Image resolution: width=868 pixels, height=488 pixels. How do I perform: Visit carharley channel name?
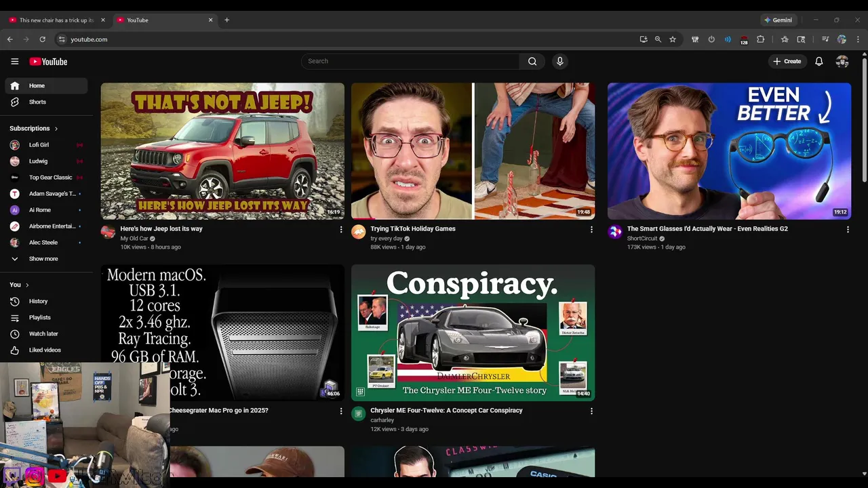click(x=382, y=420)
